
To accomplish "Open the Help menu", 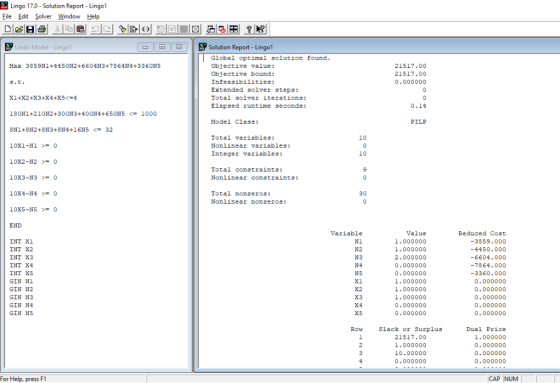I will tap(93, 16).
